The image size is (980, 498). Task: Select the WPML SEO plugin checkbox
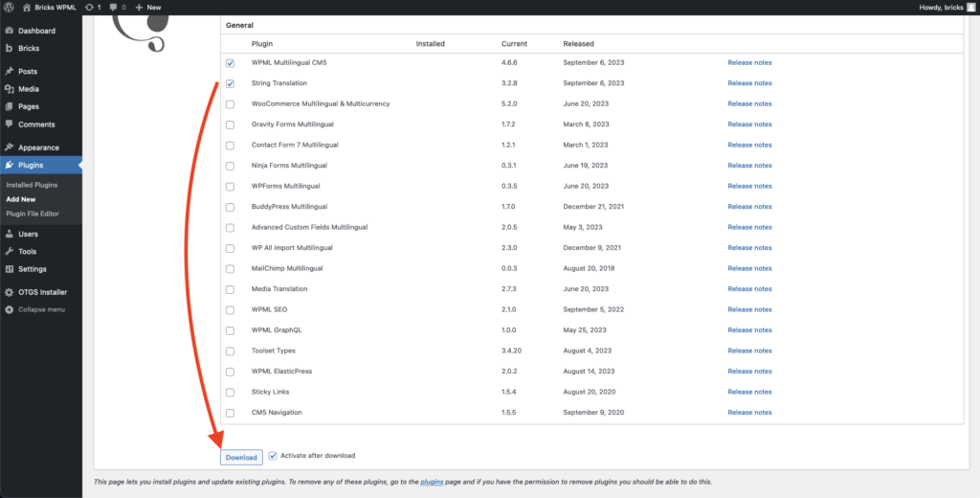click(x=230, y=309)
